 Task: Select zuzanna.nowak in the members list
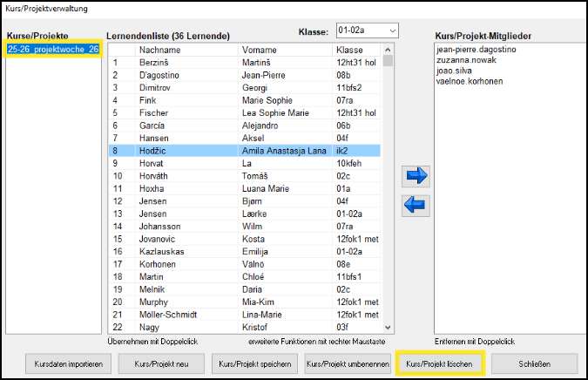tap(467, 61)
